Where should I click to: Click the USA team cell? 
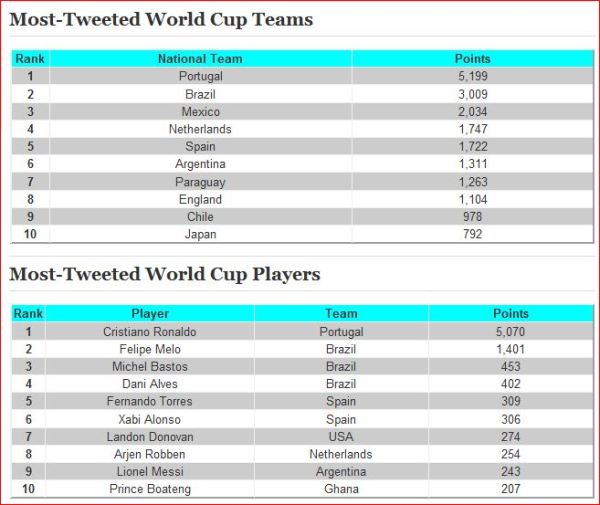click(x=341, y=437)
